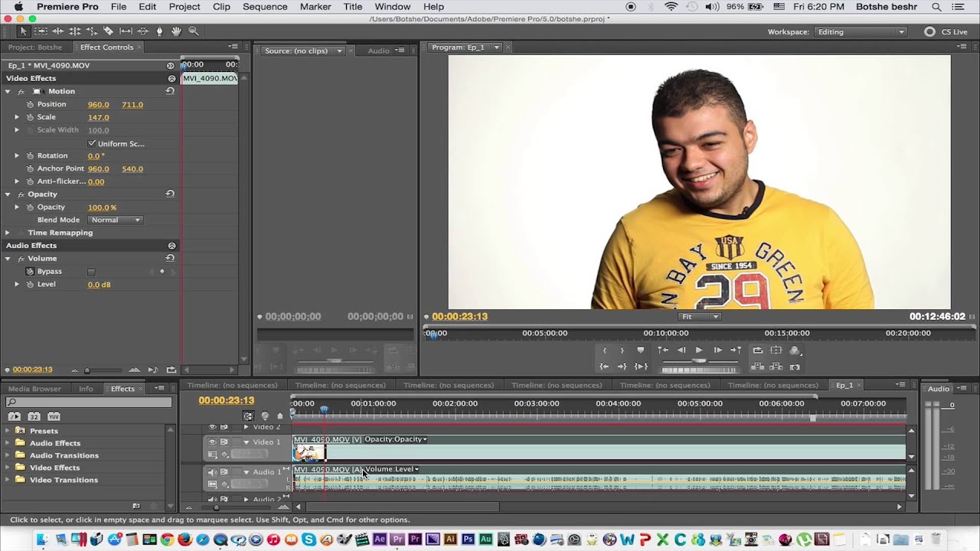
Task: Open the Workspace Editing dropdown
Action: 861,32
